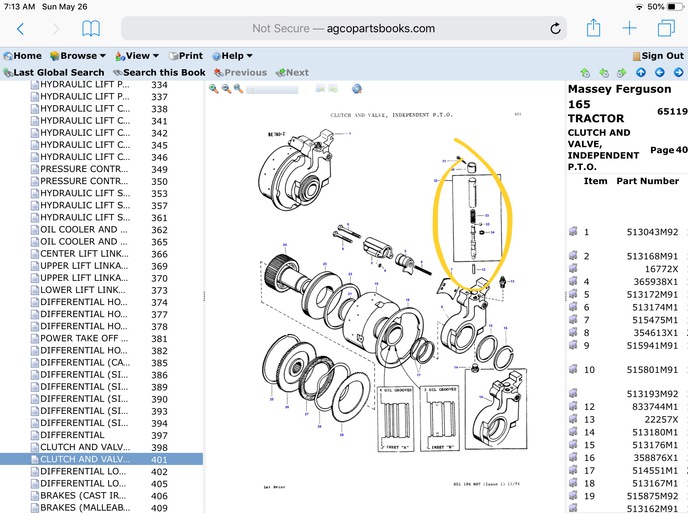
Task: Select part number 513168M91
Action: coord(652,256)
